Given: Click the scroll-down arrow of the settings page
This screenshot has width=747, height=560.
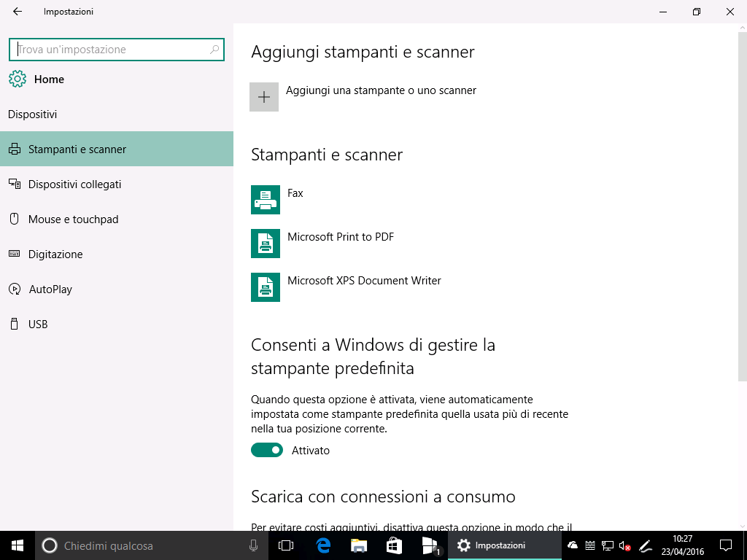Looking at the screenshot, I should [742, 526].
